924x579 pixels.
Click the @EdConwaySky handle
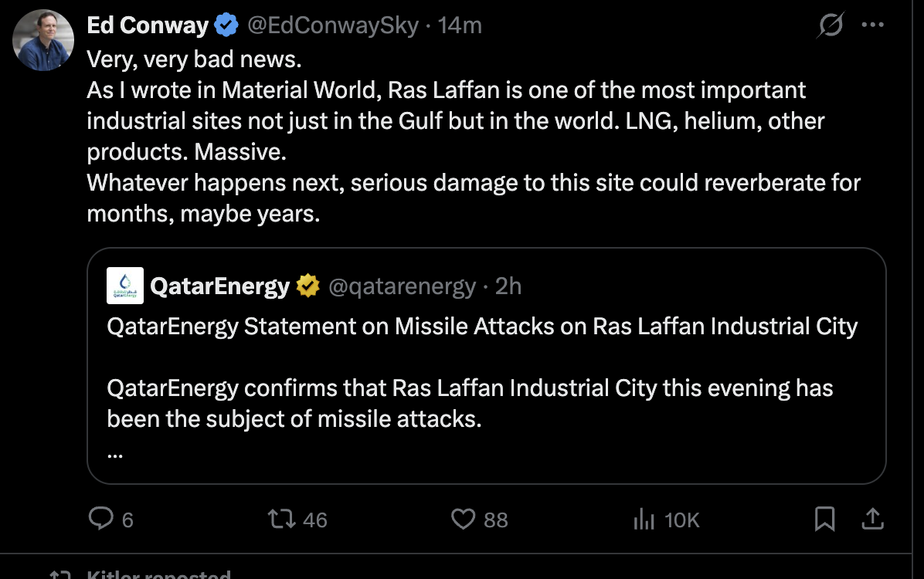click(x=333, y=25)
